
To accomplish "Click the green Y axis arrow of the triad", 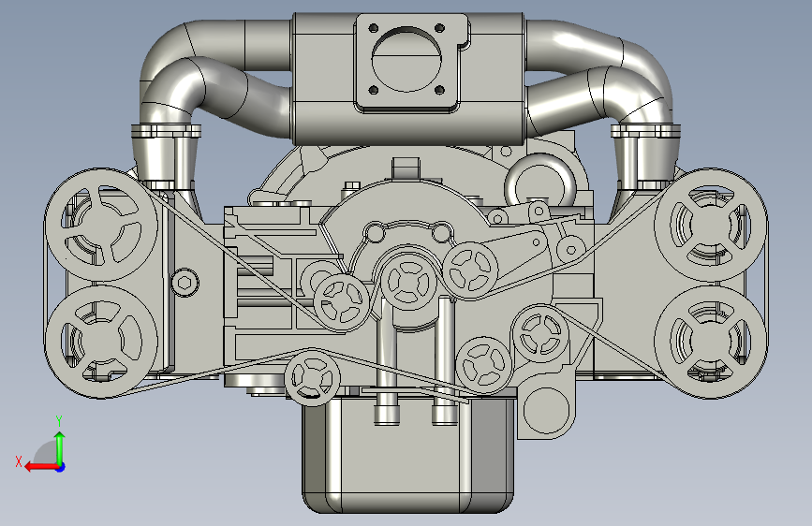I will click(x=60, y=447).
